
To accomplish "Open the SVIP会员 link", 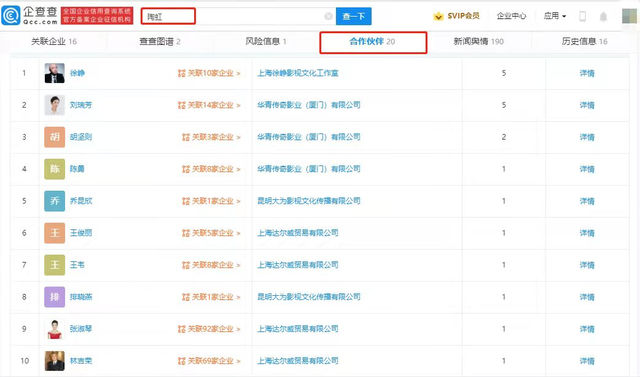I will point(463,16).
